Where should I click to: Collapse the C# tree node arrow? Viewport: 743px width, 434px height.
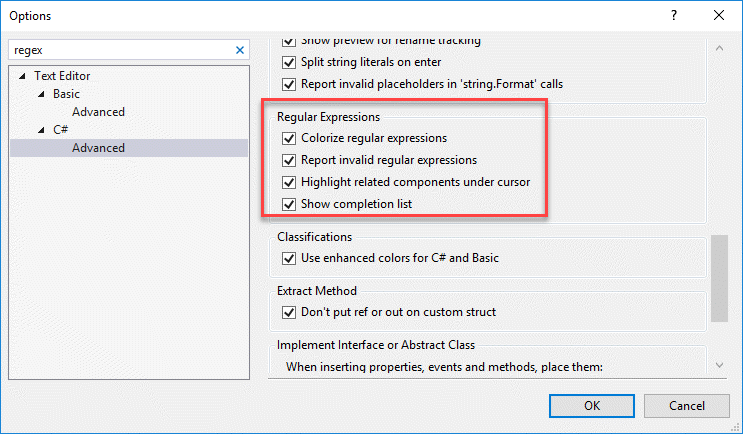click(x=41, y=130)
